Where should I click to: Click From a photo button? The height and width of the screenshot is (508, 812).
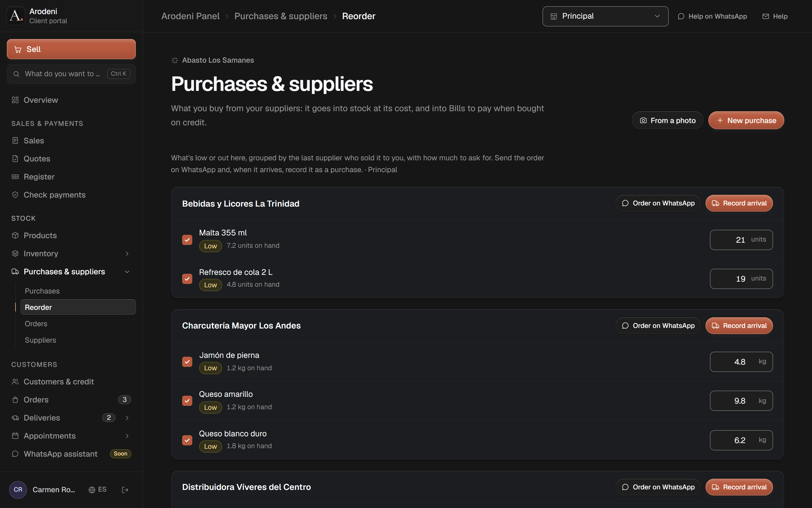point(667,120)
